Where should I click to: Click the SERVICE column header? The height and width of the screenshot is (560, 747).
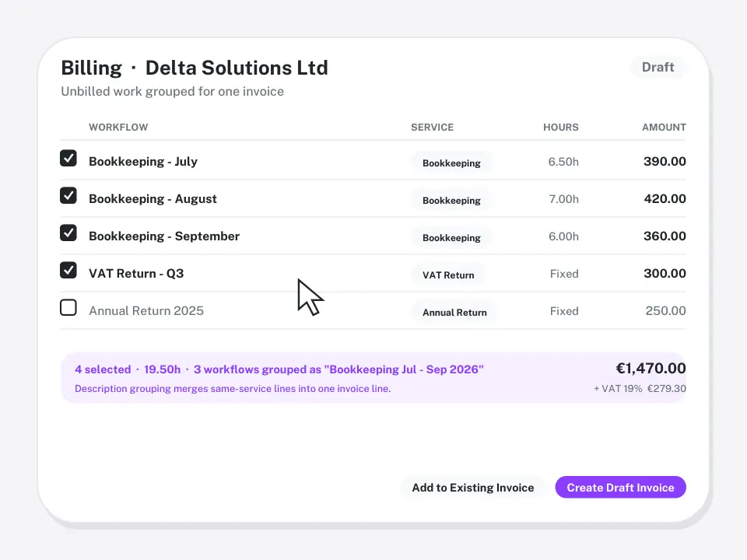[x=432, y=127]
